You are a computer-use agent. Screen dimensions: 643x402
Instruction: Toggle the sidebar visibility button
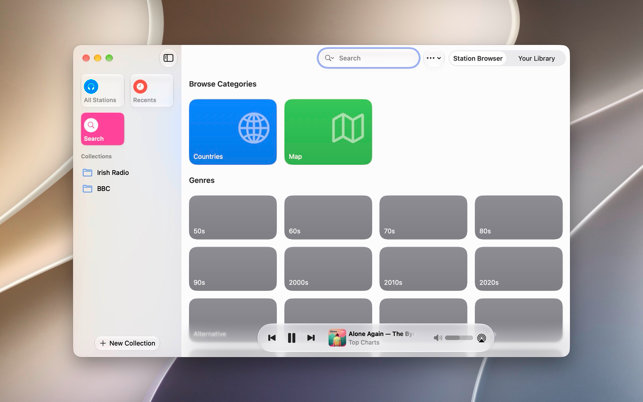pyautogui.click(x=168, y=58)
